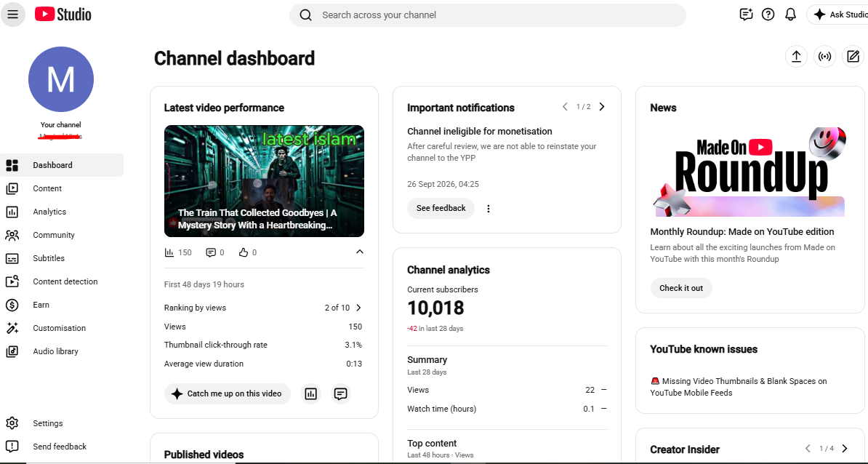
Task: Start a live stream via Go Live icon
Action: (x=825, y=57)
